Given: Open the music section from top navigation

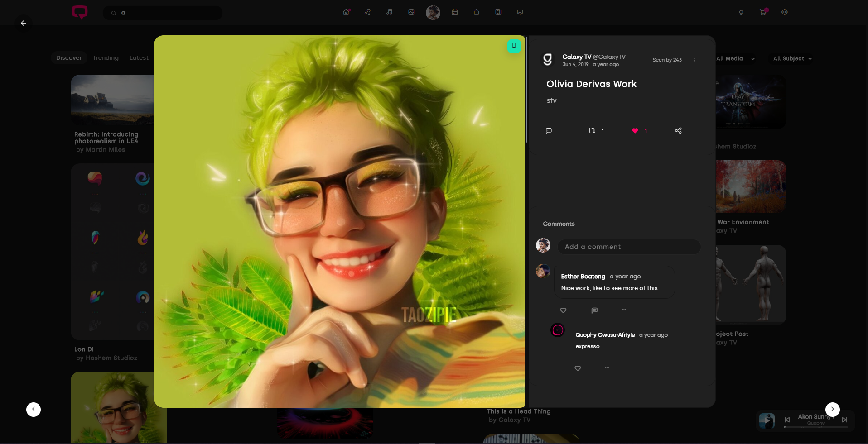Looking at the screenshot, I should (x=389, y=12).
